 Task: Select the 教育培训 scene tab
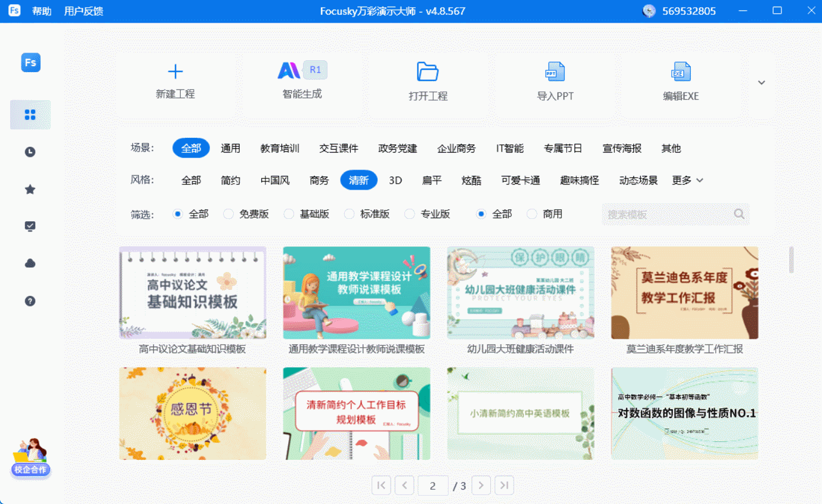pyautogui.click(x=280, y=149)
